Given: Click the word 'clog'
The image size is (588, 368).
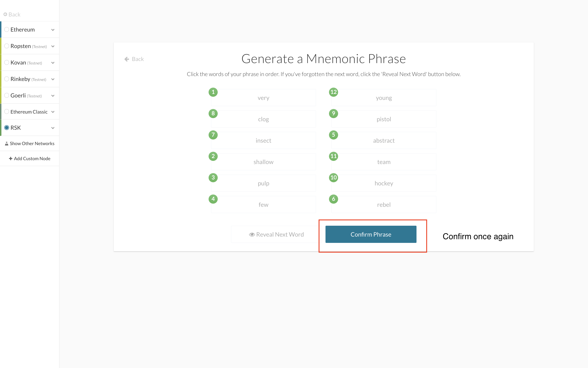Looking at the screenshot, I should click(x=263, y=119).
